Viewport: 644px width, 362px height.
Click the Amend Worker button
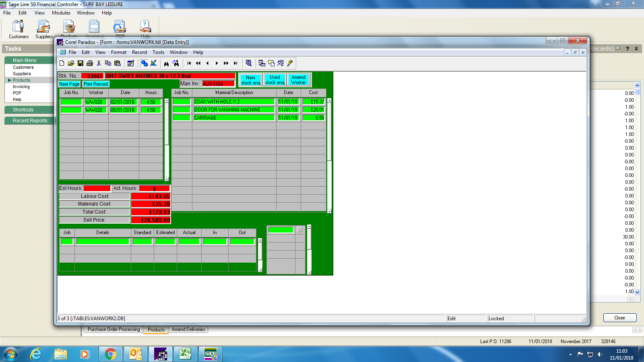click(299, 80)
